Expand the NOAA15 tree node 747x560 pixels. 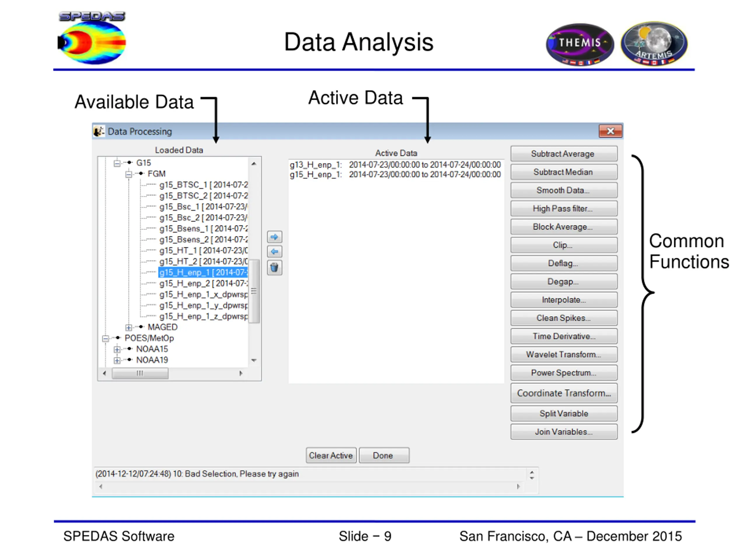[117, 350]
